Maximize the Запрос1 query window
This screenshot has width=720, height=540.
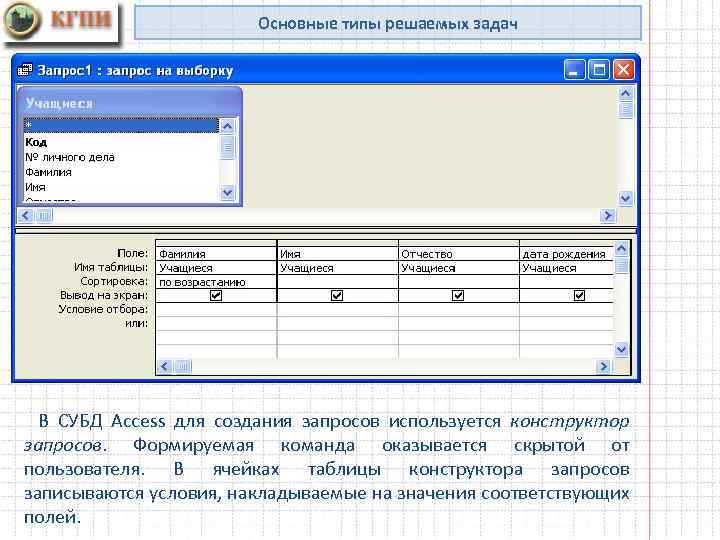pos(599,70)
